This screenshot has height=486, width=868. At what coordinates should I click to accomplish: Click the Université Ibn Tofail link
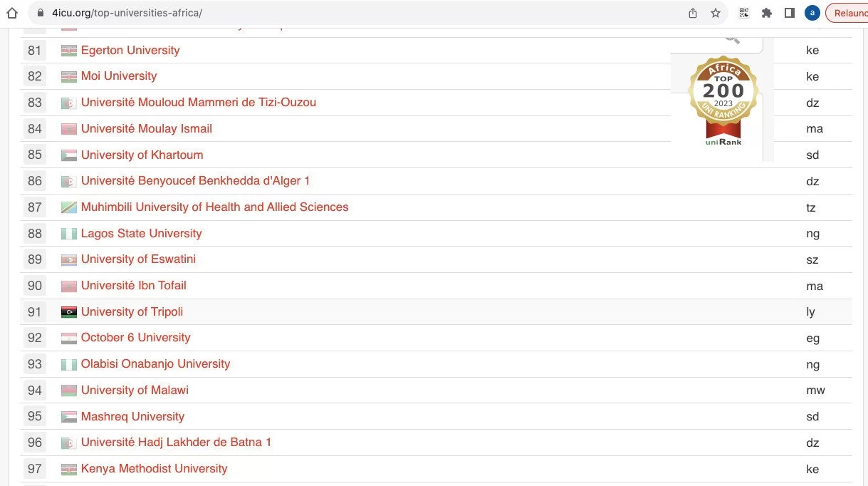click(133, 286)
